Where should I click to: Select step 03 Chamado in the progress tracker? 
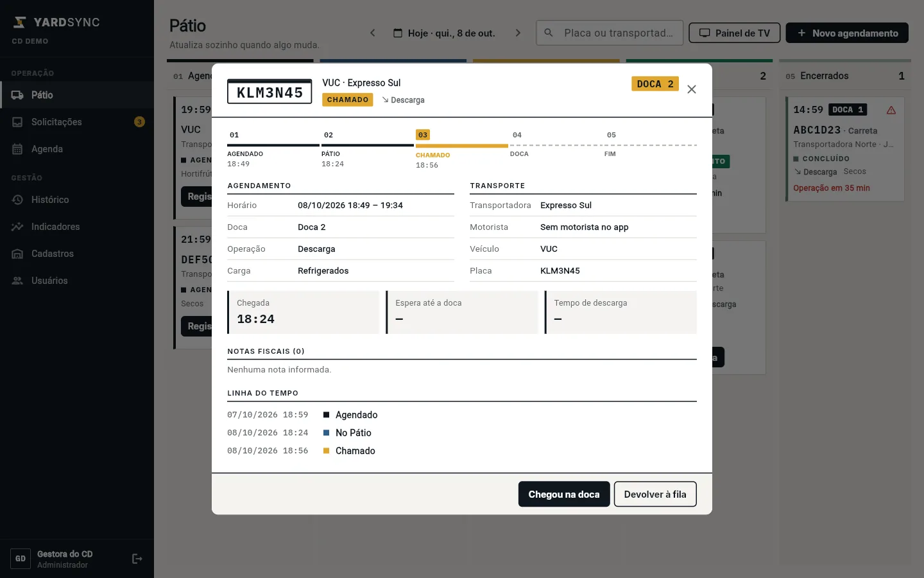462,150
